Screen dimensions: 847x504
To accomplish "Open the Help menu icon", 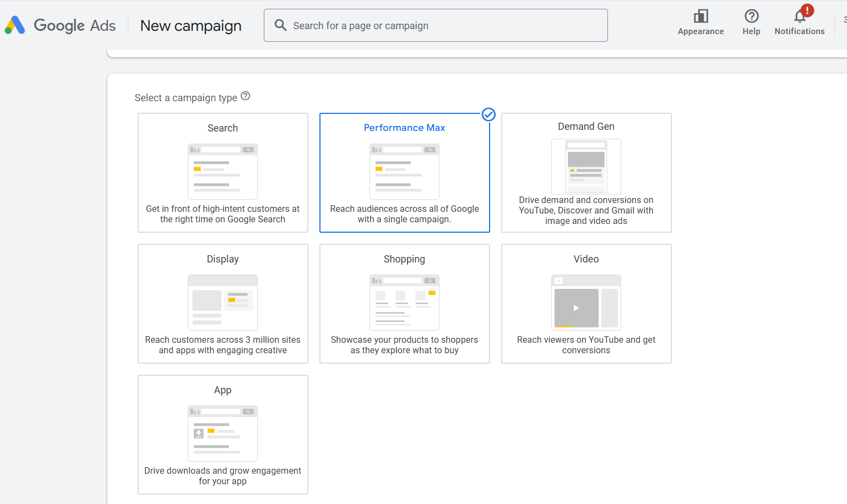I will (751, 16).
